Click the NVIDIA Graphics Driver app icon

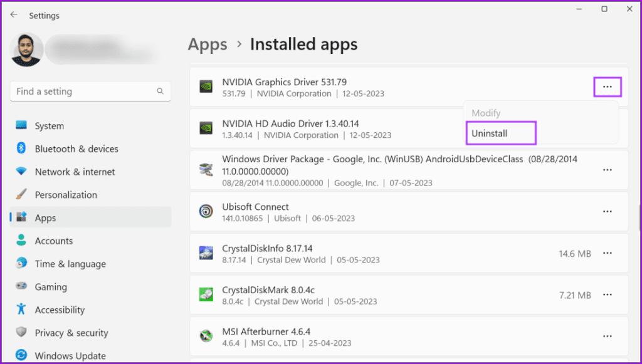pos(206,86)
